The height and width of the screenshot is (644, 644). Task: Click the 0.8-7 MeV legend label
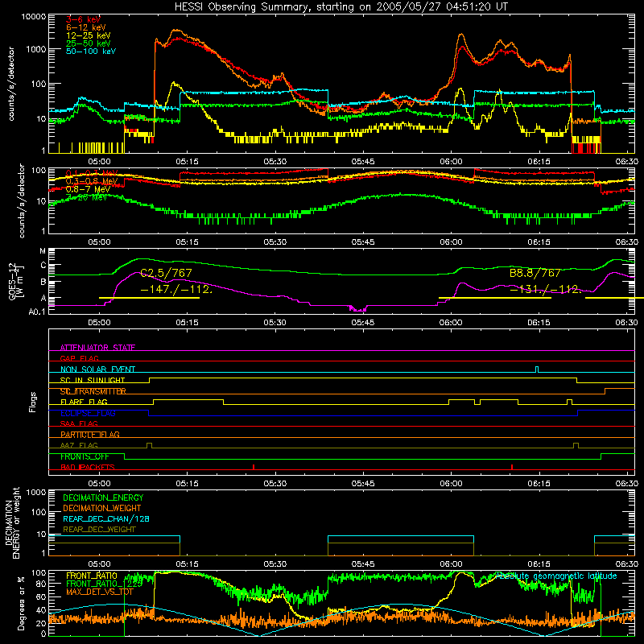pos(88,189)
